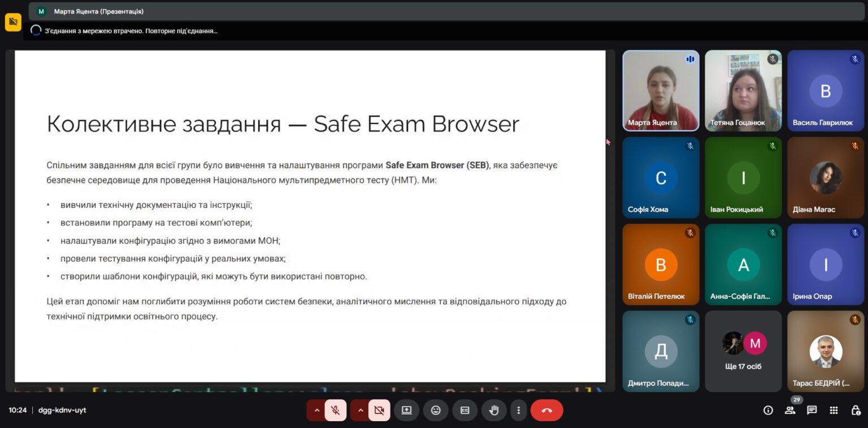Viewport: 868px width, 428px height.
Task: Open host controls lock icon
Action: pos(856,410)
